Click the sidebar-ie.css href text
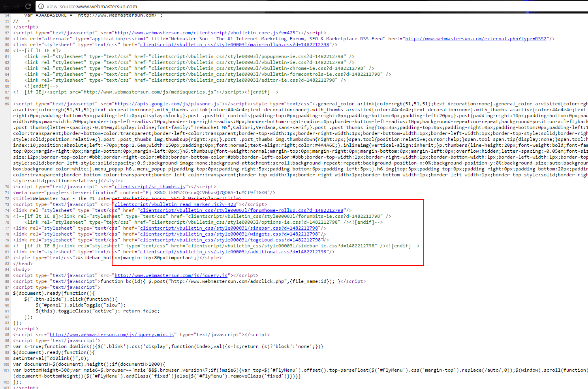Image resolution: width=588 pixels, height=389 pixels. pyautogui.click(x=282, y=246)
